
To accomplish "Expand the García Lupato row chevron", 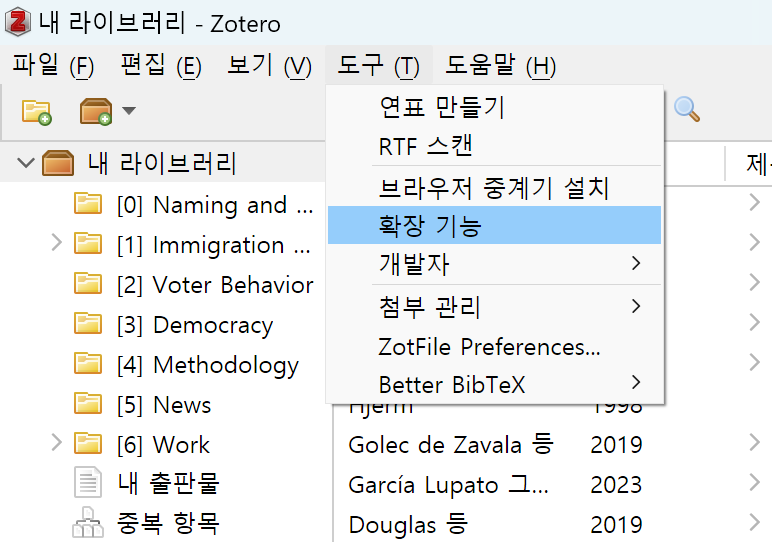I will point(754,482).
